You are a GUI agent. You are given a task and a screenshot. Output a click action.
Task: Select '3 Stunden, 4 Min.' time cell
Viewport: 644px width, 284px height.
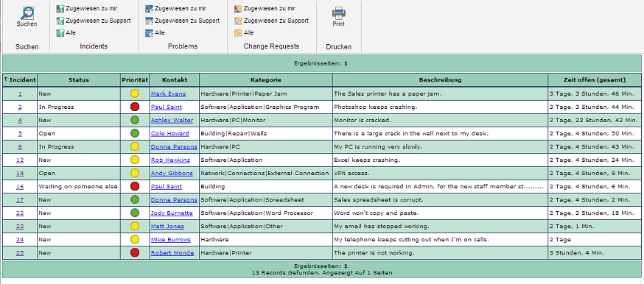[x=595, y=253]
